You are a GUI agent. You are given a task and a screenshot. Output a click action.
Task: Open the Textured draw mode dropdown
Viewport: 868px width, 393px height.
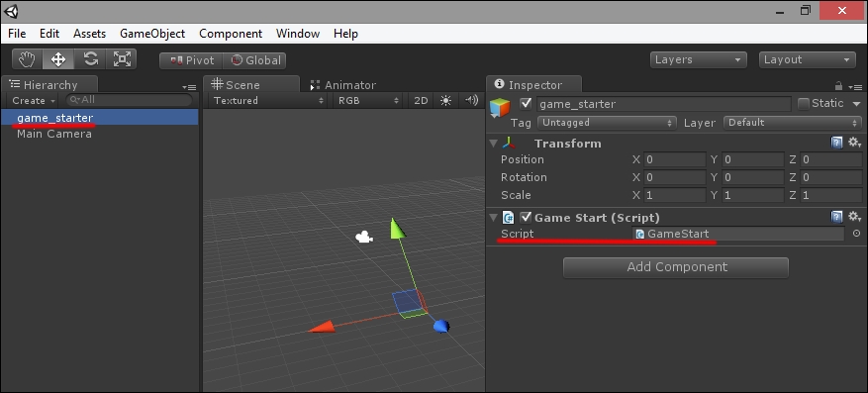pos(268,100)
